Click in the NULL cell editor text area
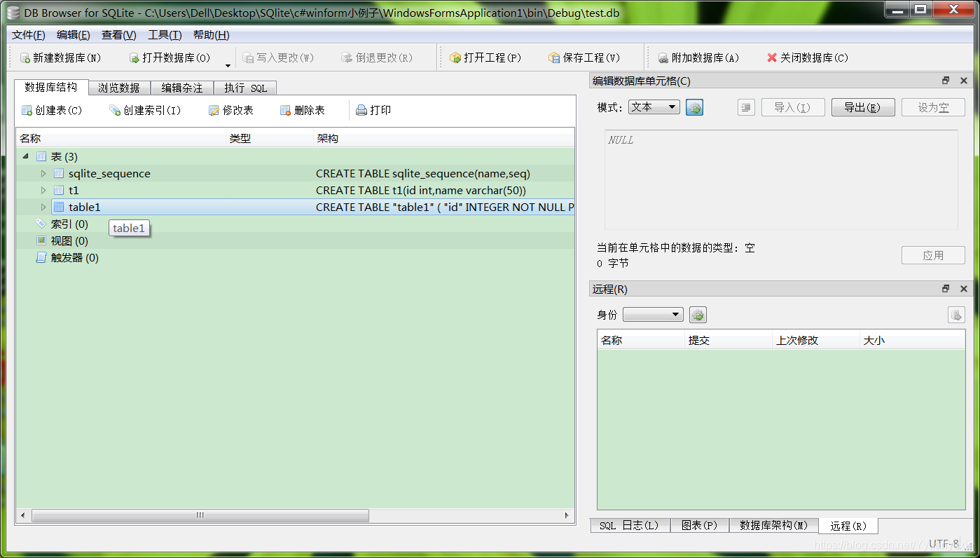980x558 pixels. tap(781, 180)
